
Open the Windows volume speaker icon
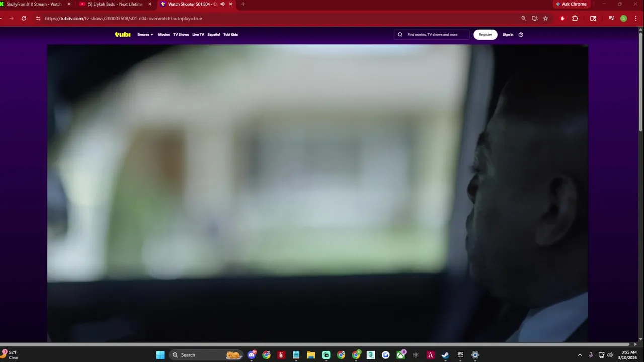point(610,355)
